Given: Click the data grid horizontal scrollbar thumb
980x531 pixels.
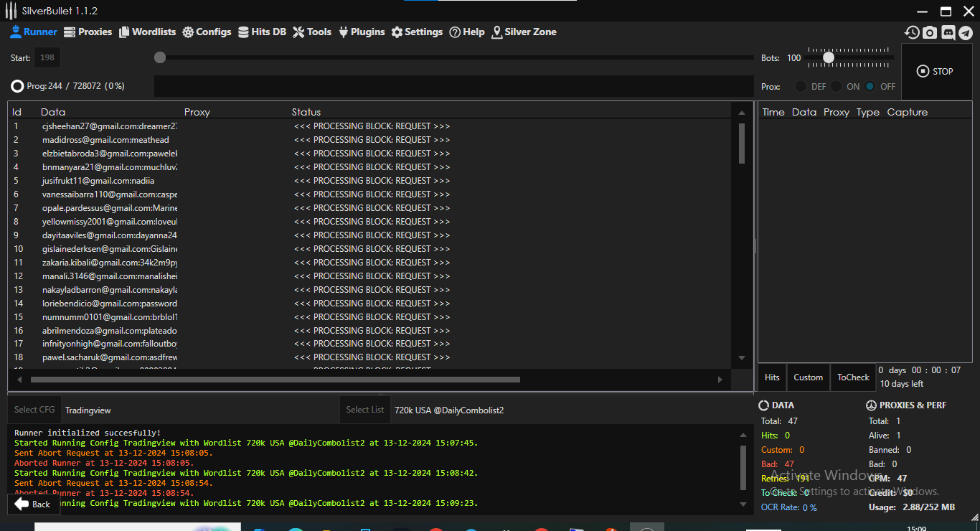Looking at the screenshot, I should 275,380.
